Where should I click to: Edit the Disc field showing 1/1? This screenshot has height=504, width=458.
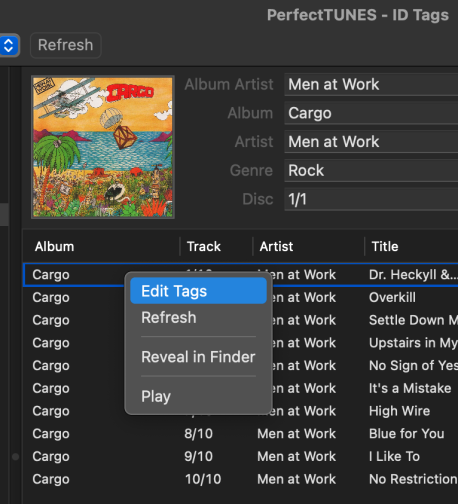click(x=371, y=199)
